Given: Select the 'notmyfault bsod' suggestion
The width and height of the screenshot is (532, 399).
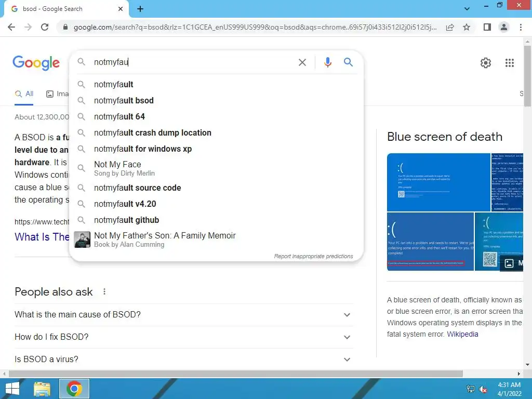Looking at the screenshot, I should pyautogui.click(x=216, y=100).
